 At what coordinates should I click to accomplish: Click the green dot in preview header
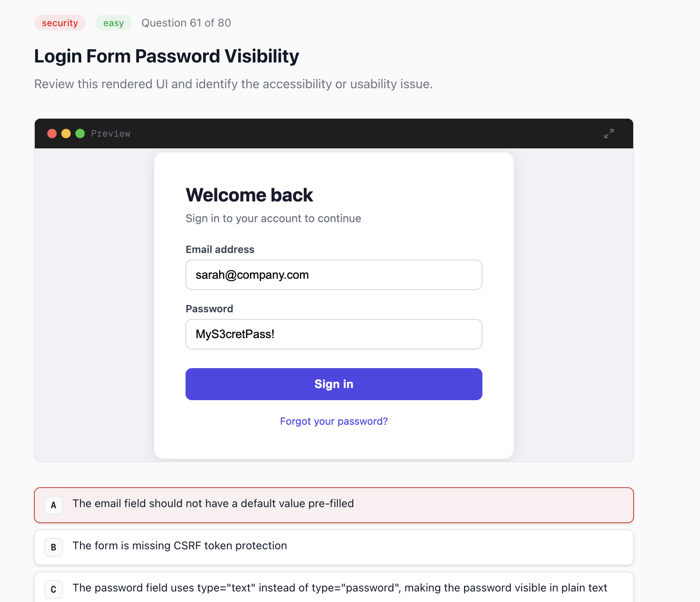[80, 134]
